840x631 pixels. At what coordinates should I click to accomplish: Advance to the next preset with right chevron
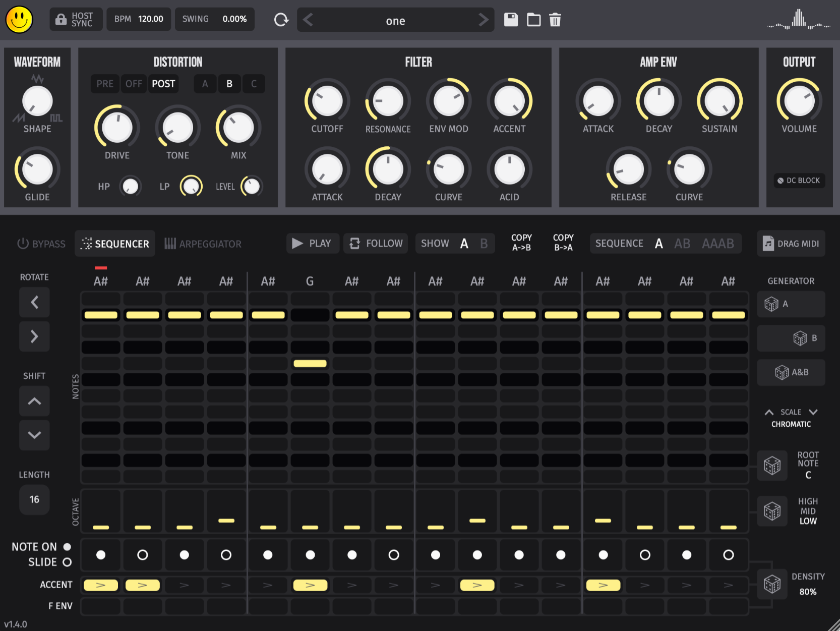click(483, 20)
